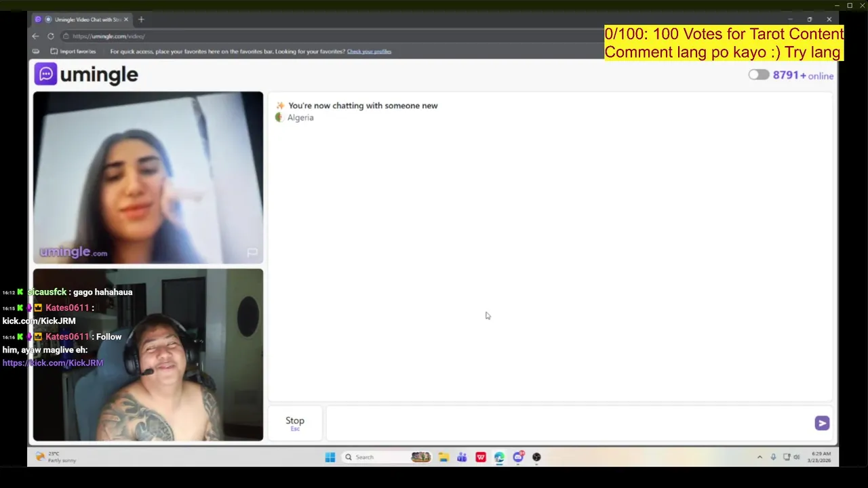The width and height of the screenshot is (868, 488).
Task: Open Microsoft Teams from the taskbar
Action: 462,457
